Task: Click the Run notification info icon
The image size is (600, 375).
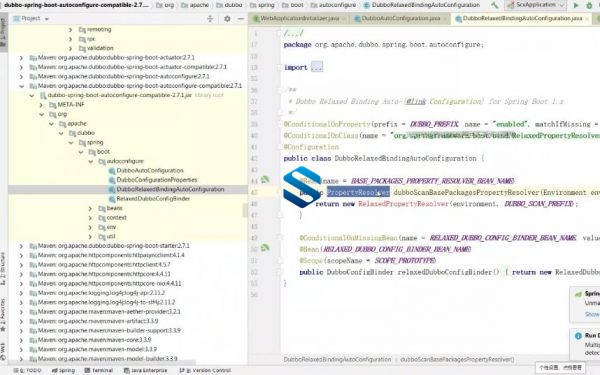Action: pos(578,336)
